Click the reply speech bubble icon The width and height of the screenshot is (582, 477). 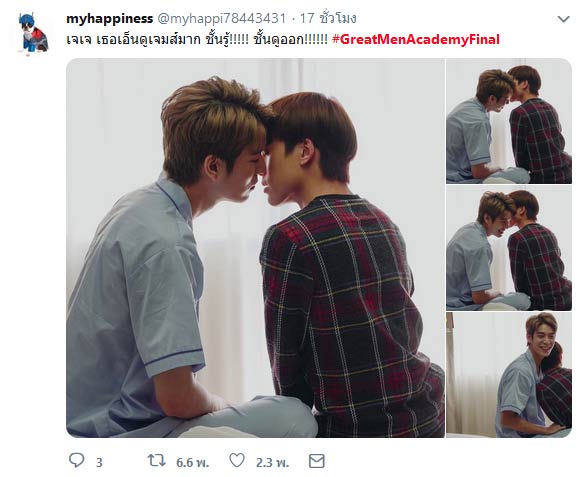click(x=77, y=460)
